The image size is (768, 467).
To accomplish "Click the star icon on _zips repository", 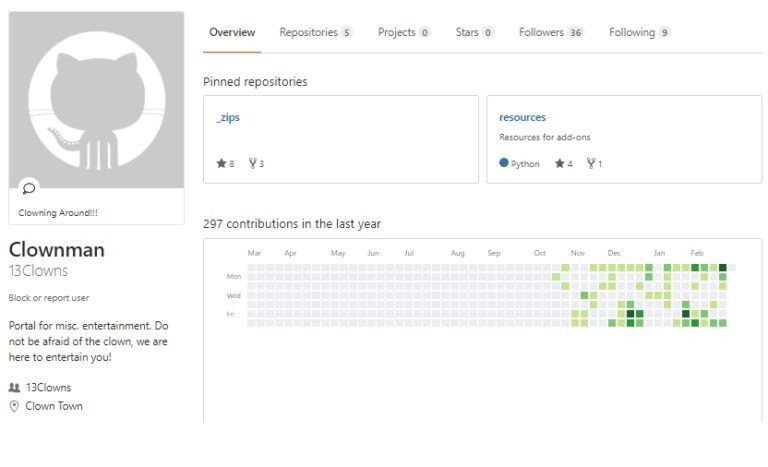I will (221, 164).
